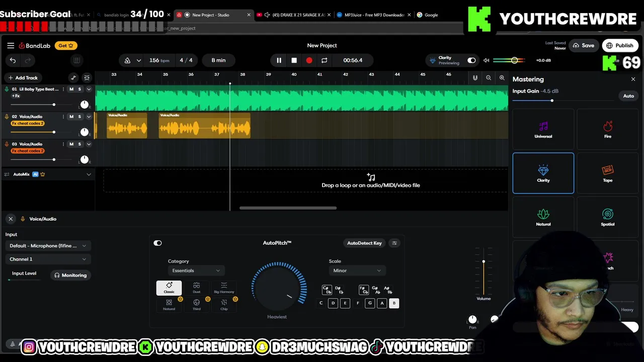Viewport: 644px width, 362px height.
Task: Expand track 03 options chevron
Action: 89,144
